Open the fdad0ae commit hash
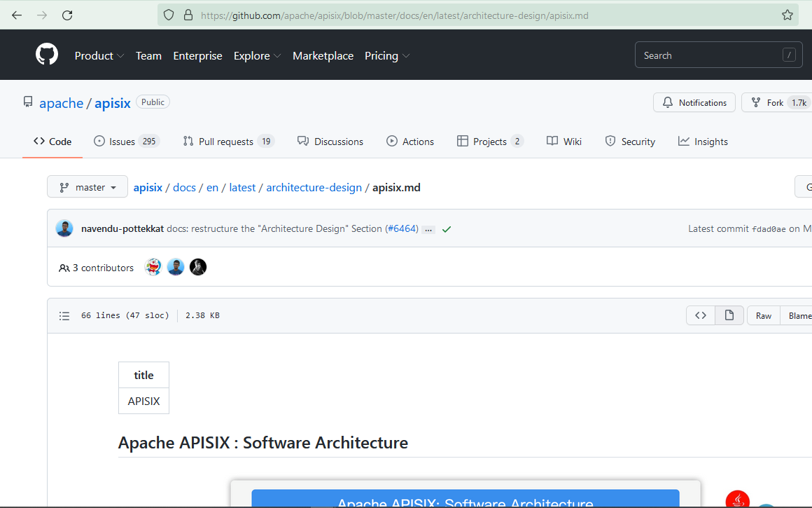Image resolution: width=812 pixels, height=508 pixels. (x=769, y=229)
